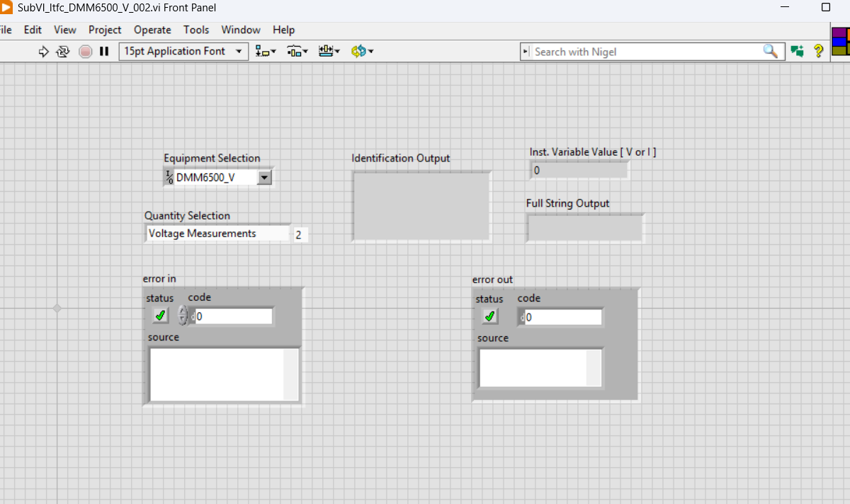Click the VI connector pane icon
The width and height of the screenshot is (850, 504).
click(841, 41)
